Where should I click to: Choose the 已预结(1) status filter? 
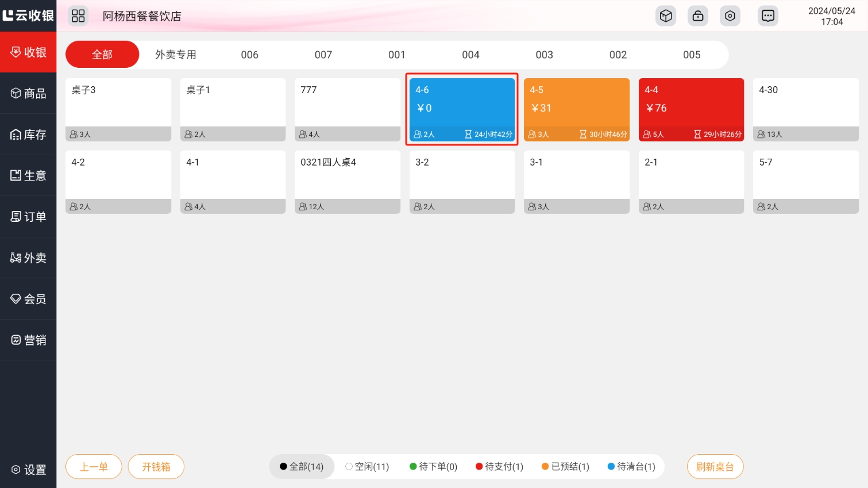pos(565,467)
